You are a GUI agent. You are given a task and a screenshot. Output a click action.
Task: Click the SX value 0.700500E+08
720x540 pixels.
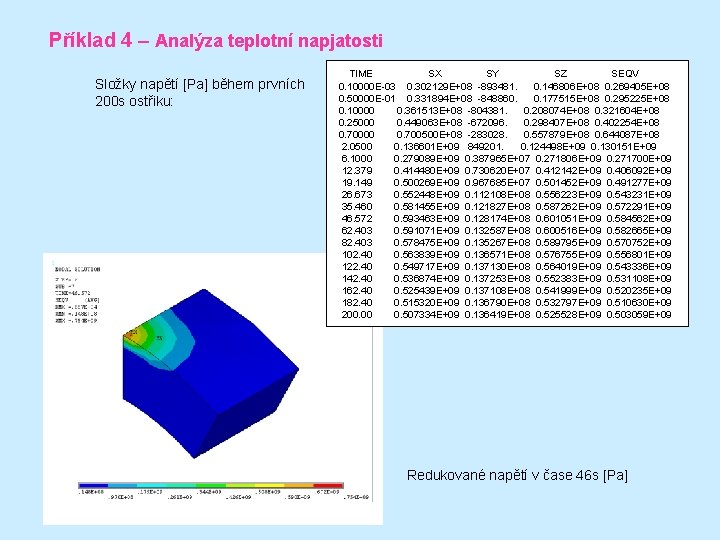[429, 135]
